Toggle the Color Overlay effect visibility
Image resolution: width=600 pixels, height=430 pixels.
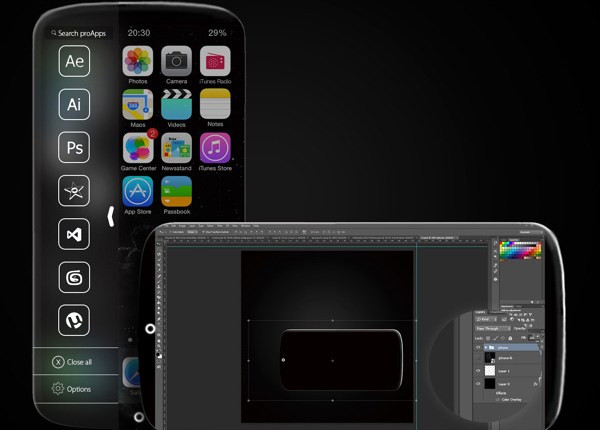[x=498, y=399]
